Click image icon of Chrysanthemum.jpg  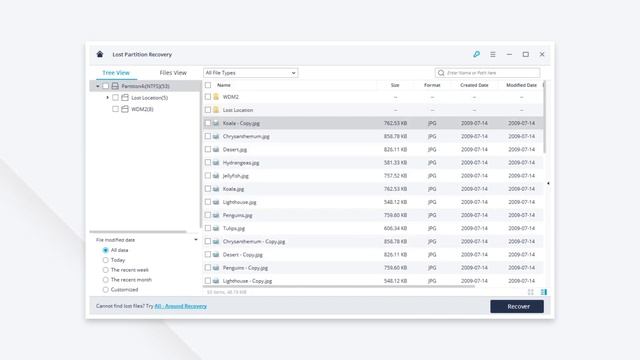click(x=216, y=136)
